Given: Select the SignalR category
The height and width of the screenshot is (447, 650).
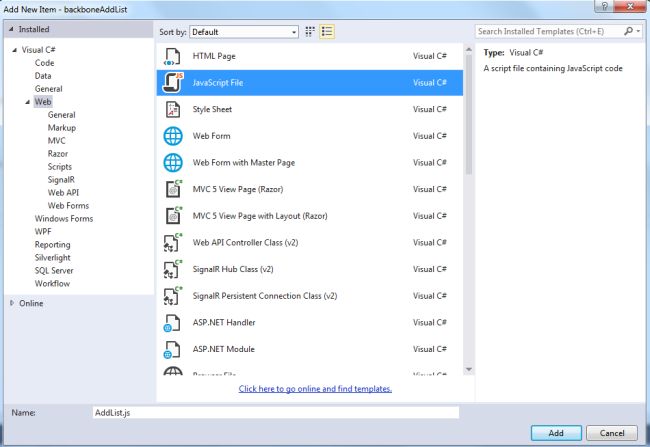Looking at the screenshot, I should pyautogui.click(x=61, y=180).
